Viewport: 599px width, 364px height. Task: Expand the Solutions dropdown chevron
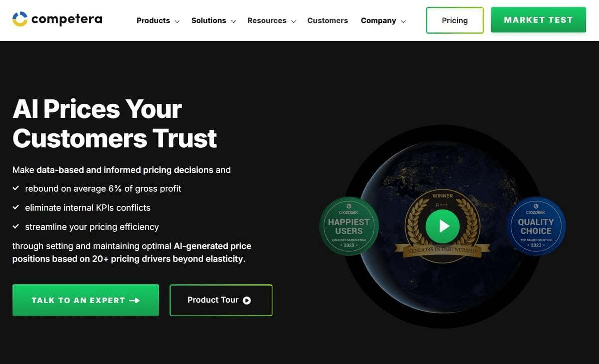coord(233,21)
